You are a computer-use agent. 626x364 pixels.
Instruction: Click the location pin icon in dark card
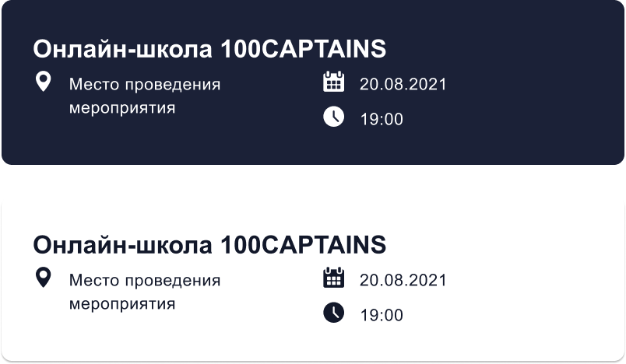click(43, 82)
